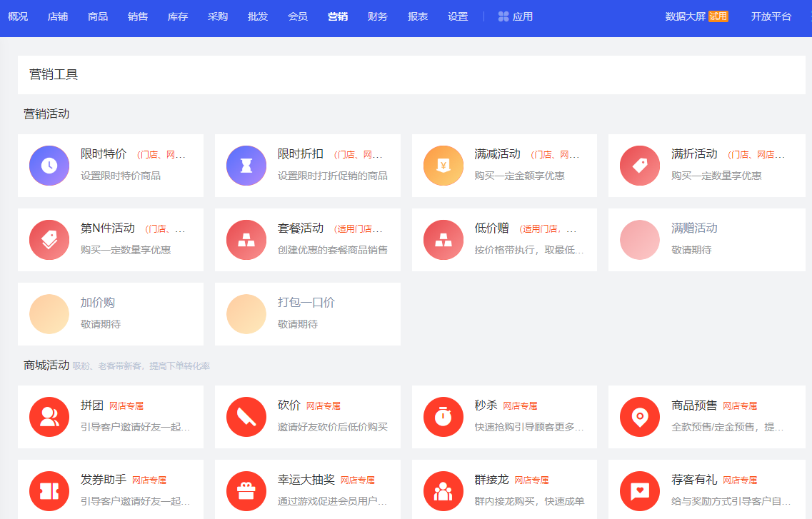Click the 满赠活动 敬请期待 card
812x519 pixels.
[x=706, y=239]
